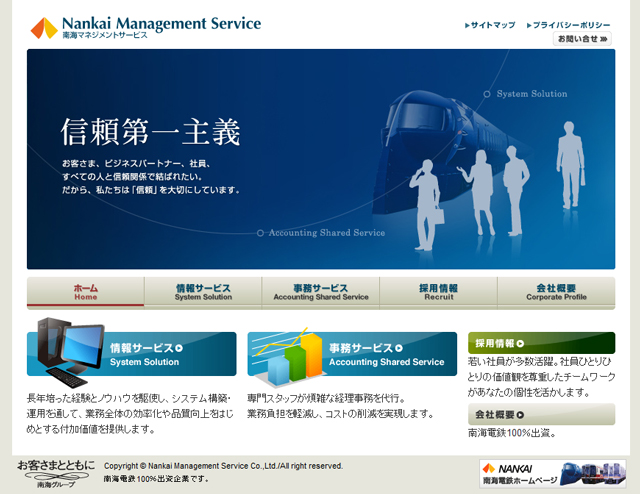
Task: Click the arrow icon beside サイトマップ
Action: tap(467, 25)
